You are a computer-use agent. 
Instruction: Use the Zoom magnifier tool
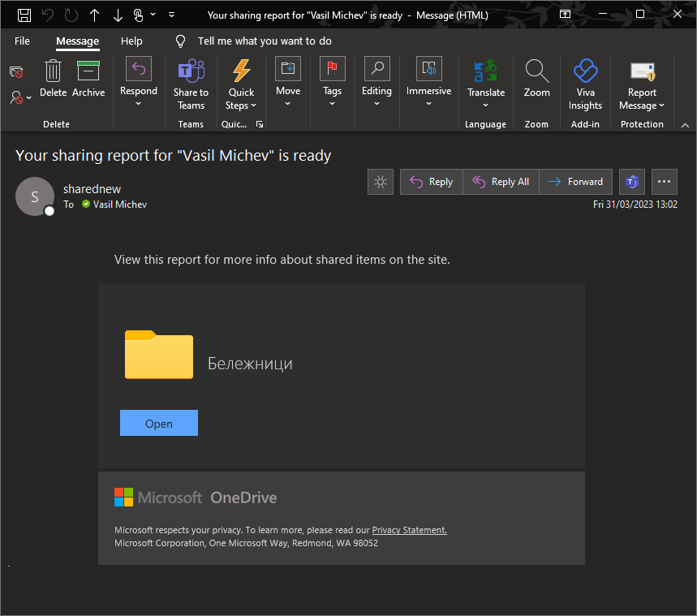click(x=536, y=79)
